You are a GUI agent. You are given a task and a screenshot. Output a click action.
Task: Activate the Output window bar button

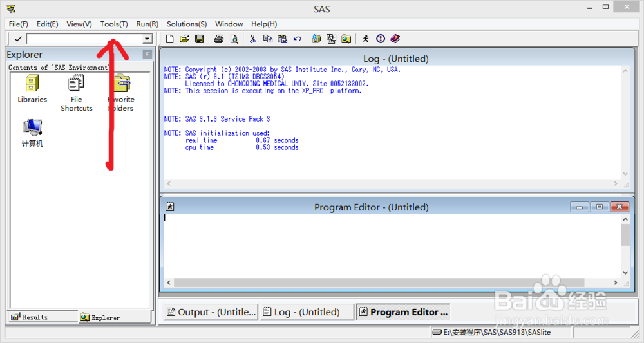pyautogui.click(x=211, y=312)
